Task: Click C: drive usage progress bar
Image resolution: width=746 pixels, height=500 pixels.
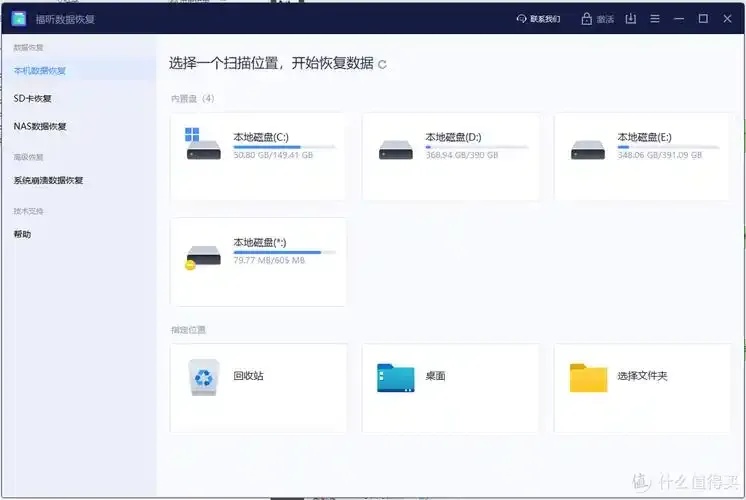Action: [x=285, y=147]
